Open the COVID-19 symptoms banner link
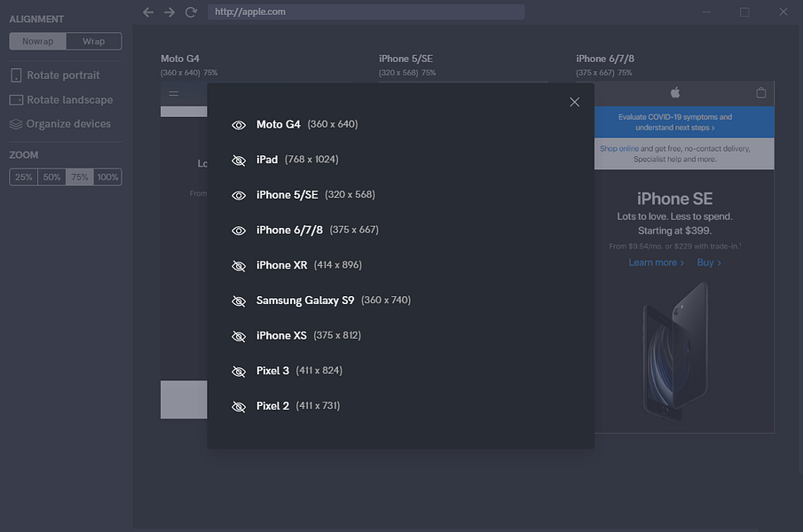 [x=675, y=122]
